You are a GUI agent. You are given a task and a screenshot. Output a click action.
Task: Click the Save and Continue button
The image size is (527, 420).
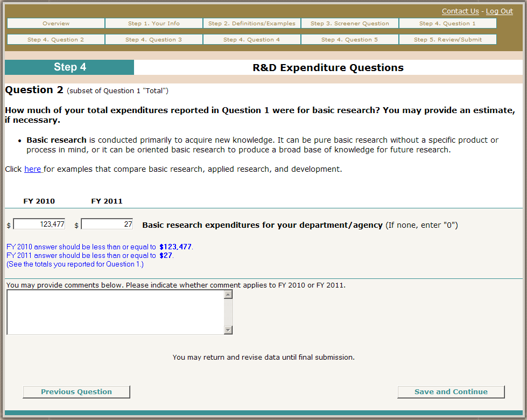tap(451, 392)
